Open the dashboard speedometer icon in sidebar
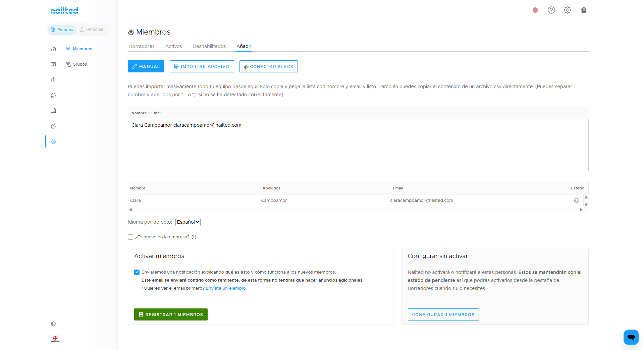 click(x=53, y=49)
